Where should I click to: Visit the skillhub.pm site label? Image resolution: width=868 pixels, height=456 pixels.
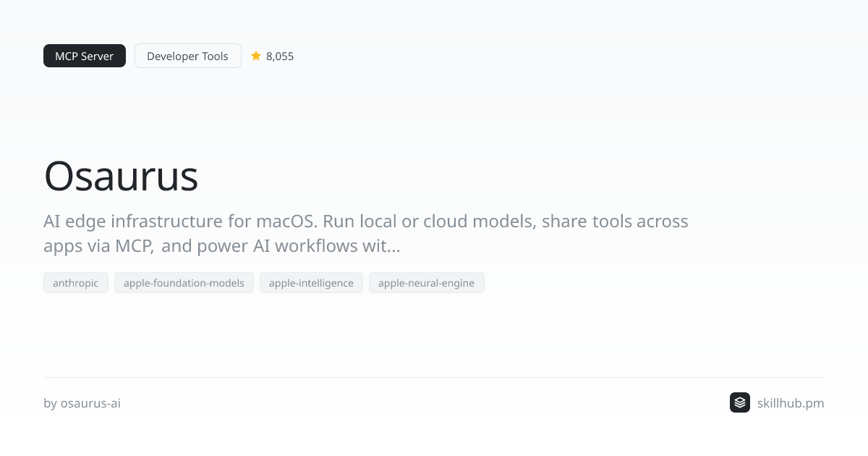coord(791,403)
